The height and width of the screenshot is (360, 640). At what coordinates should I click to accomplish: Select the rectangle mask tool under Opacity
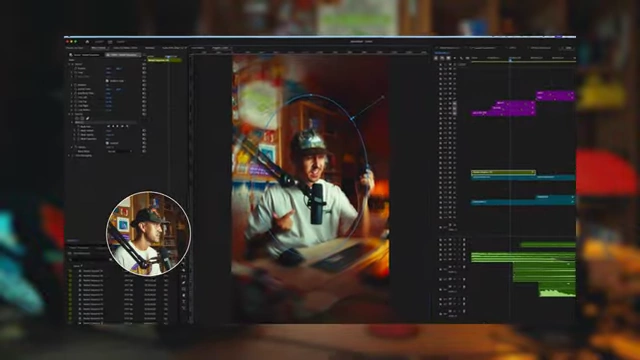coord(82,118)
